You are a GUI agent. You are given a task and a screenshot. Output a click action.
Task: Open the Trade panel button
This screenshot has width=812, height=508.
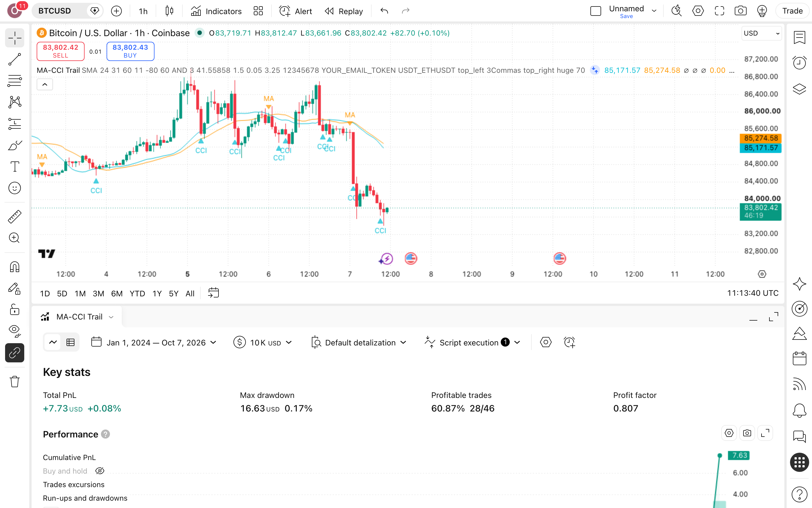792,11
